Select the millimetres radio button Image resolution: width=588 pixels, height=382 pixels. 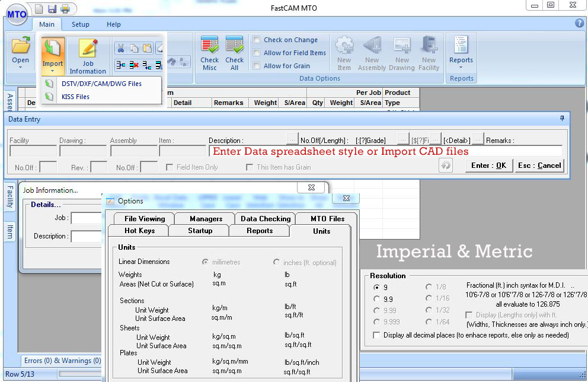click(x=205, y=262)
